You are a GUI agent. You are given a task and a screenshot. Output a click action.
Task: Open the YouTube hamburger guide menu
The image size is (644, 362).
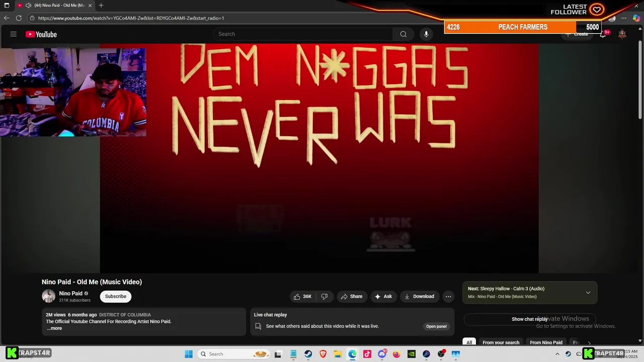pyautogui.click(x=14, y=34)
